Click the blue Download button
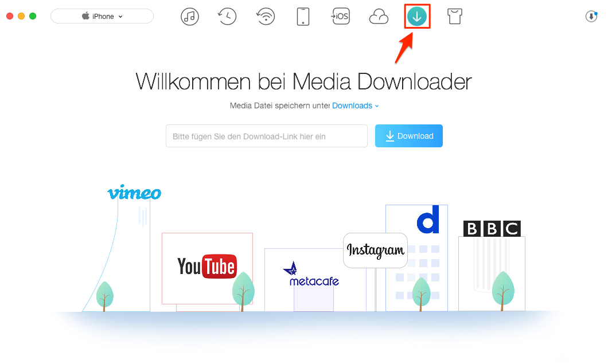This screenshot has height=364, width=608. click(x=409, y=136)
